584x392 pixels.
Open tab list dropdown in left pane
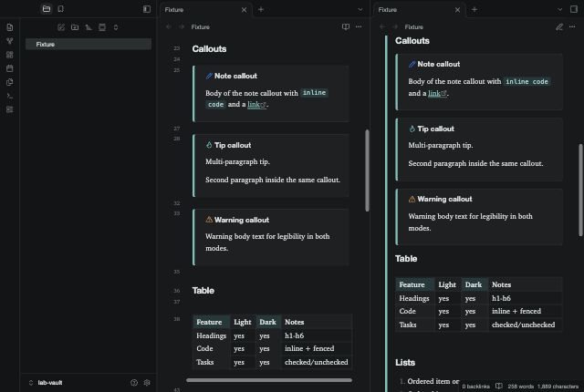click(x=360, y=9)
